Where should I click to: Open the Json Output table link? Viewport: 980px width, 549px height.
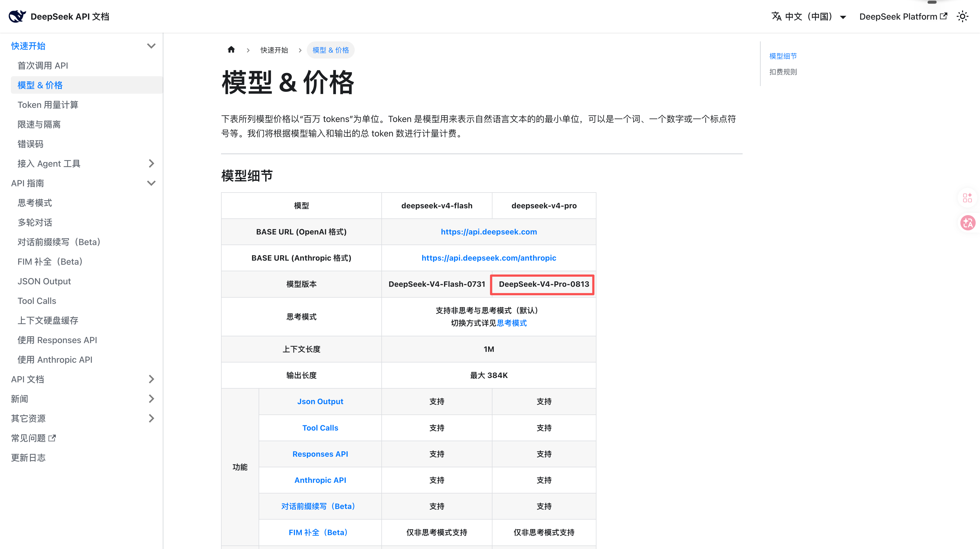pyautogui.click(x=320, y=401)
